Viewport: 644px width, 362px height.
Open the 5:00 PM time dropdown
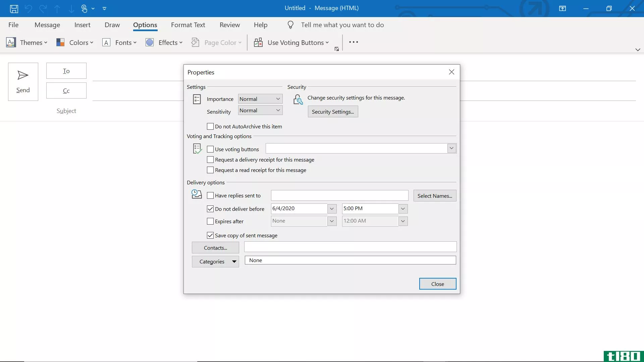click(x=403, y=208)
